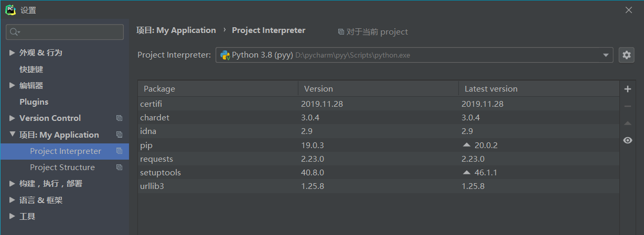The height and width of the screenshot is (235, 644).
Task: Select Project Structure in the sidebar
Action: 62,167
